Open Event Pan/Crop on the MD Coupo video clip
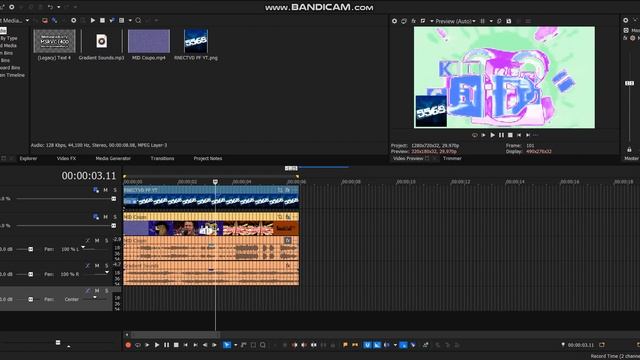 [280, 216]
